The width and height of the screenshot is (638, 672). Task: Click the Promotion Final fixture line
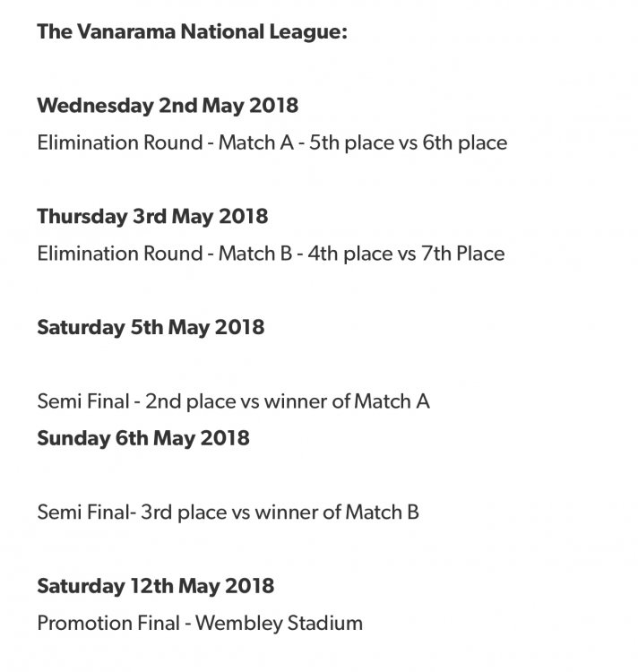[x=200, y=623]
